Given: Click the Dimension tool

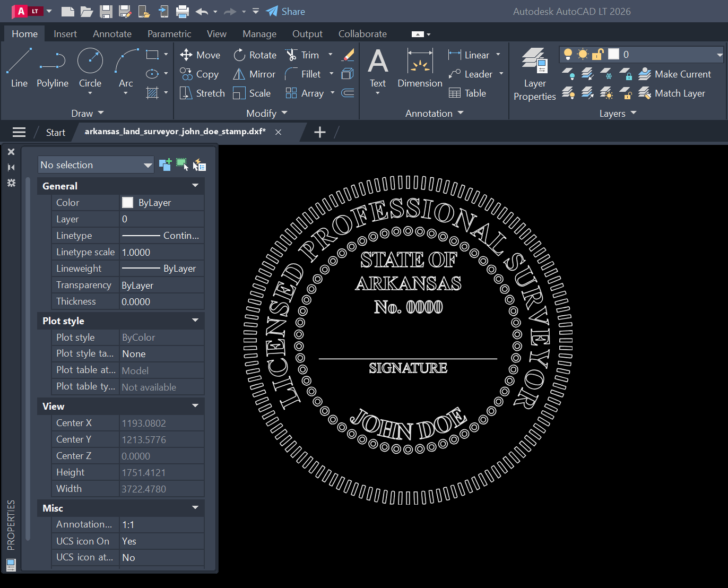Looking at the screenshot, I should pos(420,67).
